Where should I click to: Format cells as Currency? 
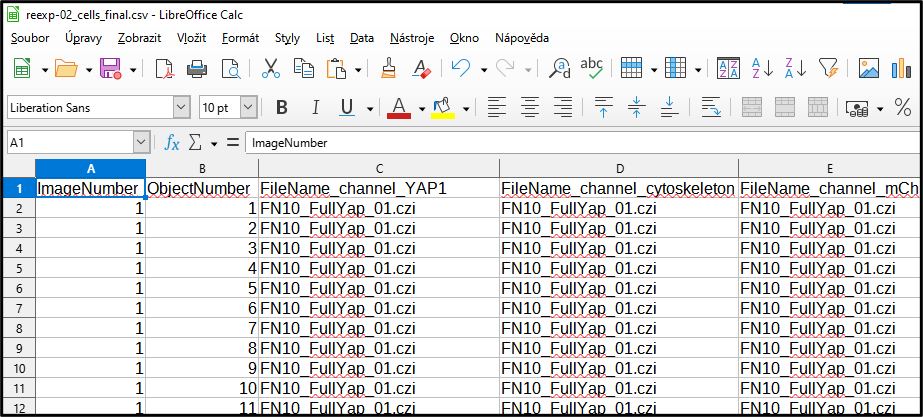click(x=856, y=107)
